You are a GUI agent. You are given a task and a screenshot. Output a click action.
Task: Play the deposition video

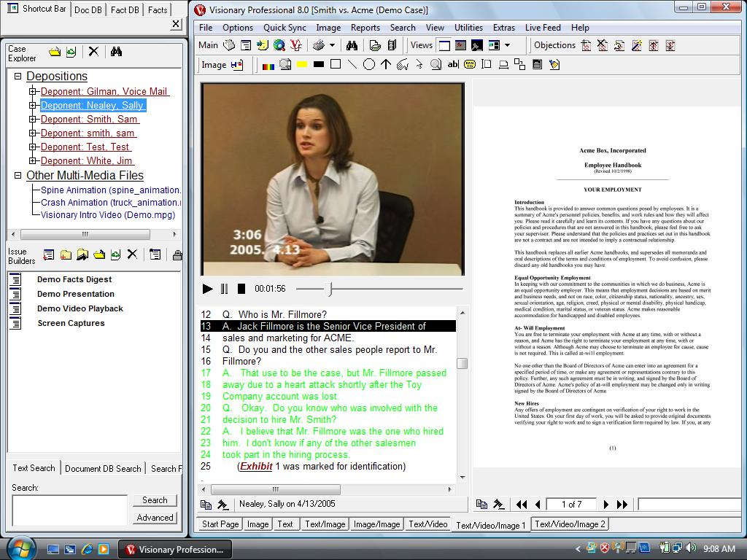[208, 289]
